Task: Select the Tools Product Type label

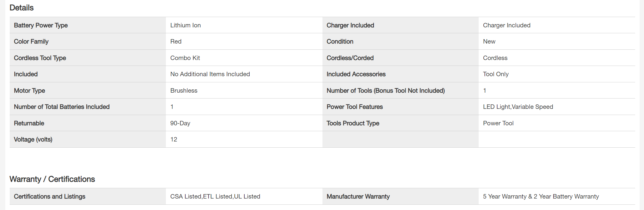Action: (x=353, y=123)
